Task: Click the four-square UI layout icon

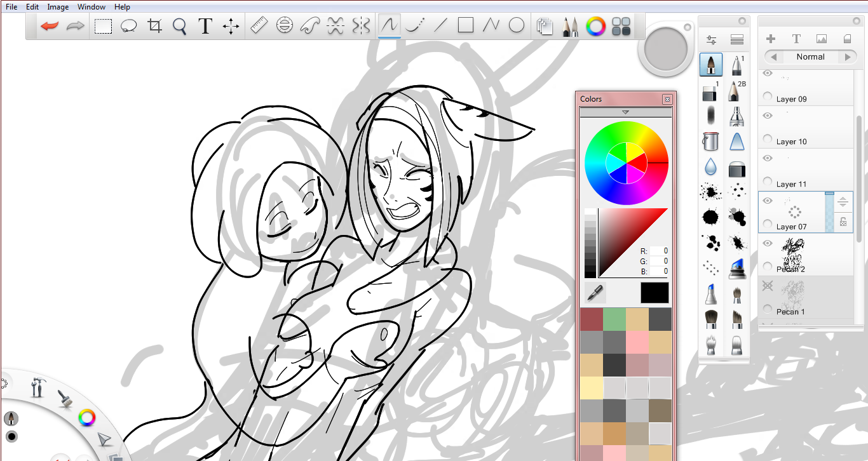Action: click(621, 26)
